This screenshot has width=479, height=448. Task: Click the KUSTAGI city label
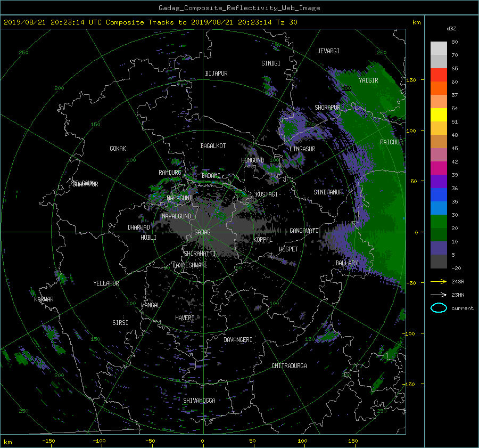coord(267,194)
